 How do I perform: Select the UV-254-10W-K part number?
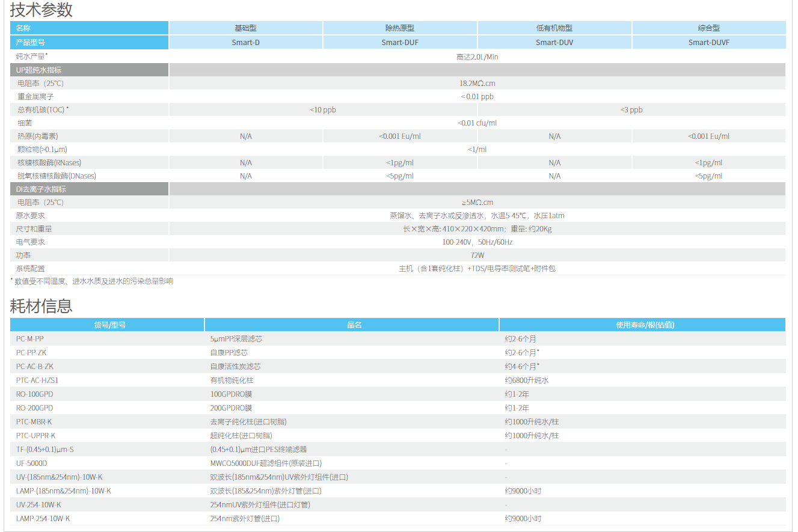(39, 505)
